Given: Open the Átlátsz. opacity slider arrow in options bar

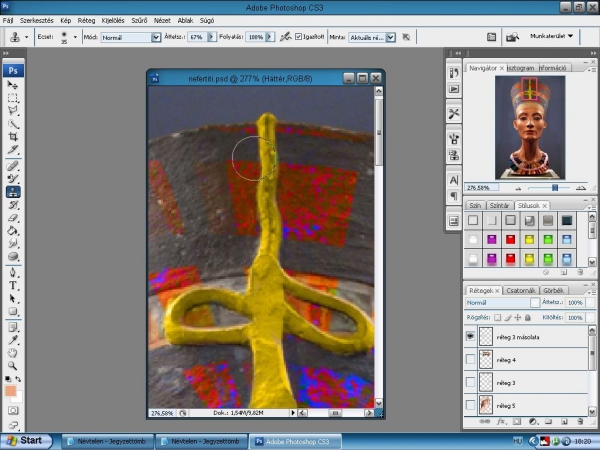Looking at the screenshot, I should point(211,37).
